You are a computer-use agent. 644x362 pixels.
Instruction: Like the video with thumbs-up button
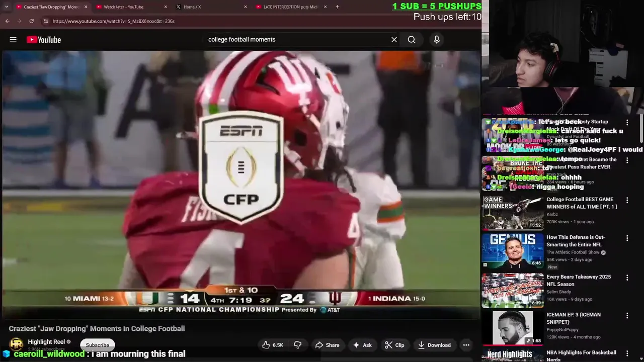click(272, 345)
